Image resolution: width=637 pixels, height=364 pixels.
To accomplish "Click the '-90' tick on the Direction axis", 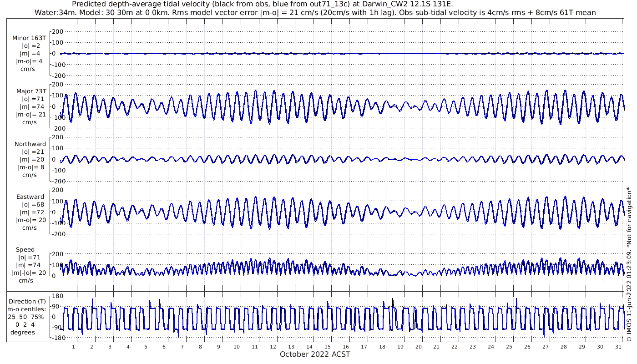I will 57,328.
